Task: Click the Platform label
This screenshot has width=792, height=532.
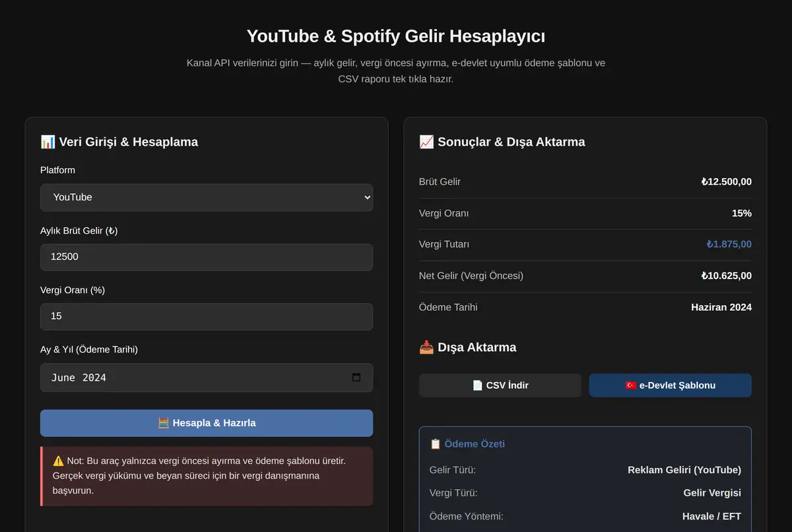Action: pos(57,170)
